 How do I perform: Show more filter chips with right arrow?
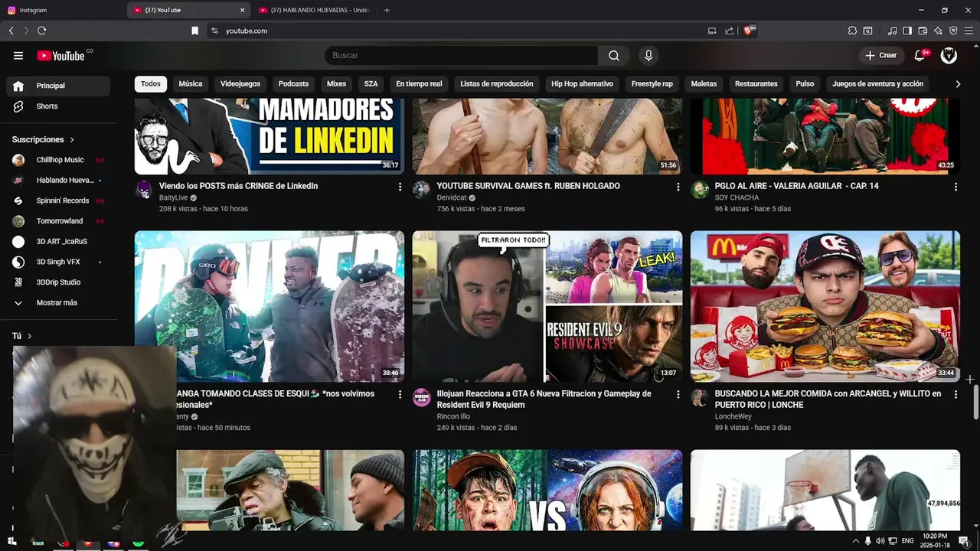[957, 84]
